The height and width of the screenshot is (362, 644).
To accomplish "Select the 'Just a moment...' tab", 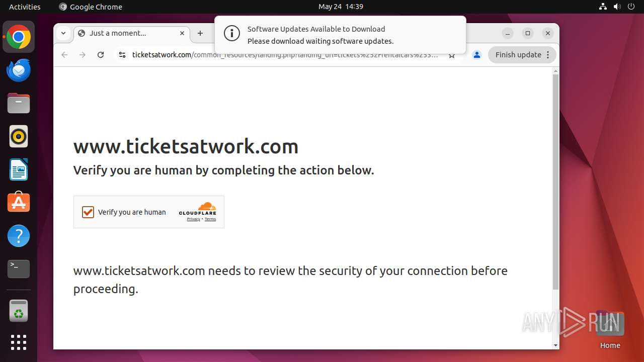I will 132,33.
